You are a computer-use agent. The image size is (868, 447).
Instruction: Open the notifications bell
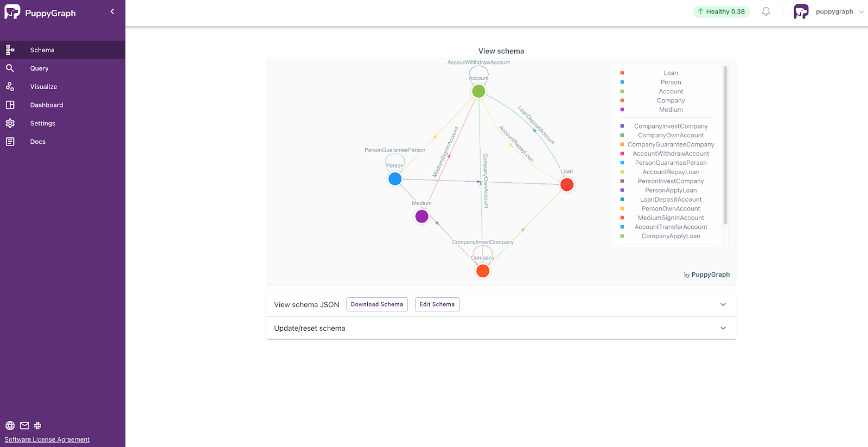coord(766,11)
